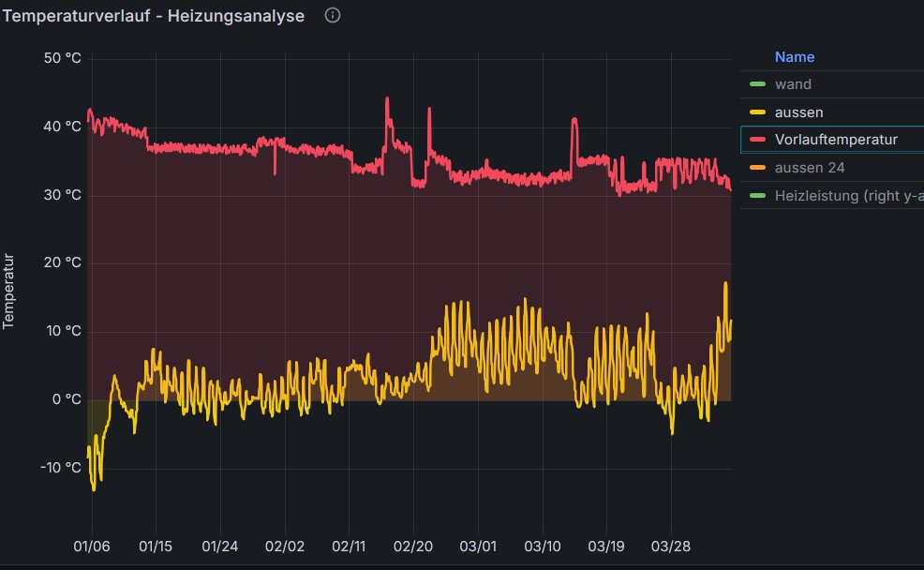Click the lowest yellow aussen dip near -10 °C
Image resolution: width=924 pixels, height=570 pixels.
94,488
